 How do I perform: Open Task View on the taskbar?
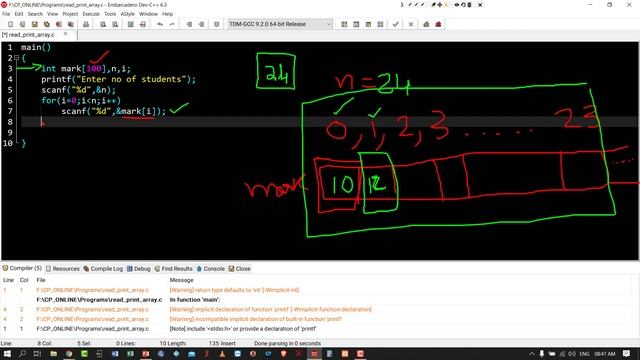point(37,353)
